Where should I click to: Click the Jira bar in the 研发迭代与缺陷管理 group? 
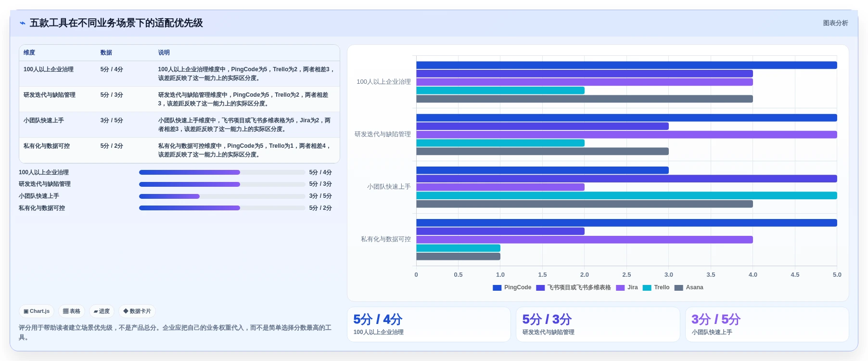pyautogui.click(x=626, y=135)
